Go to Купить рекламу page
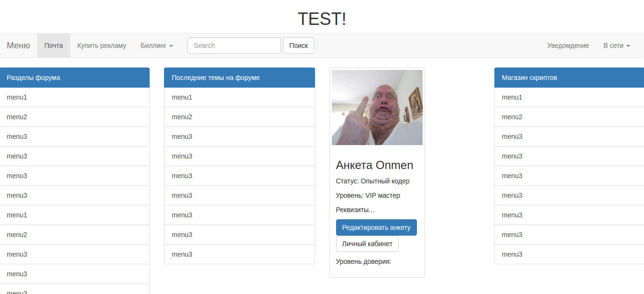The height and width of the screenshot is (294, 644). 102,45
